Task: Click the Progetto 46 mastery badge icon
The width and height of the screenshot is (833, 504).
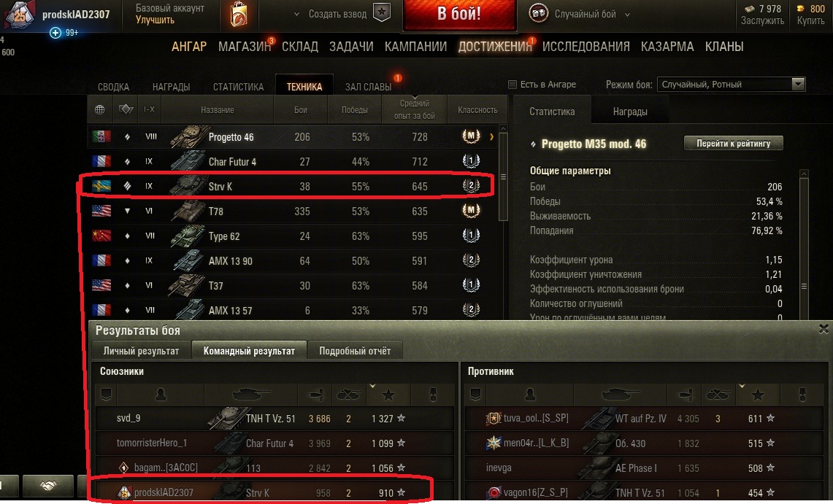Action: [x=471, y=136]
